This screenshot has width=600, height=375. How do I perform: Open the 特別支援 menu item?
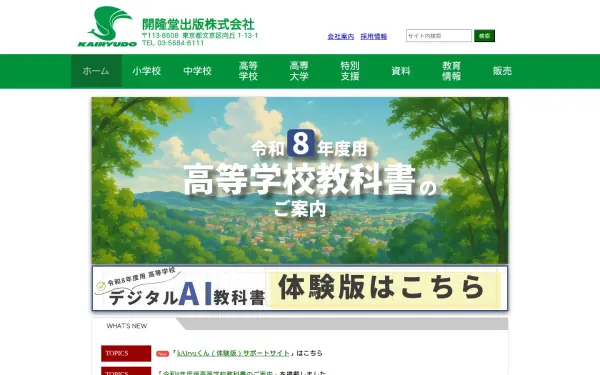(x=350, y=71)
